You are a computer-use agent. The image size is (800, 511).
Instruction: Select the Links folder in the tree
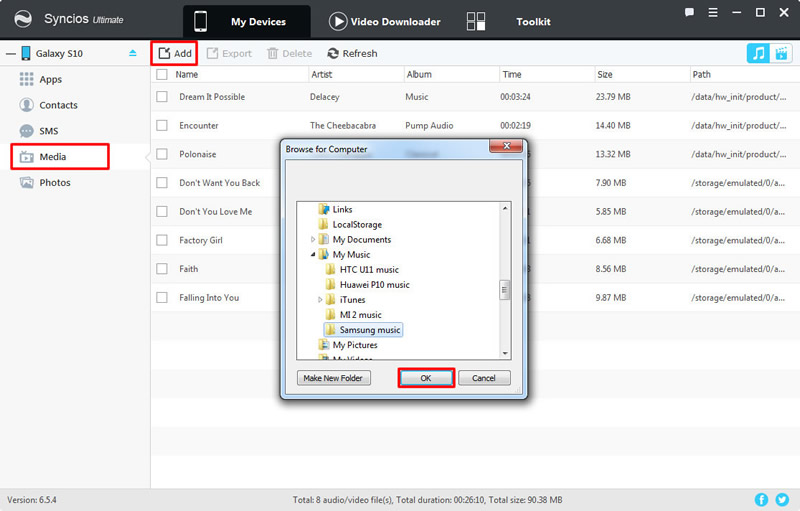tap(335, 209)
